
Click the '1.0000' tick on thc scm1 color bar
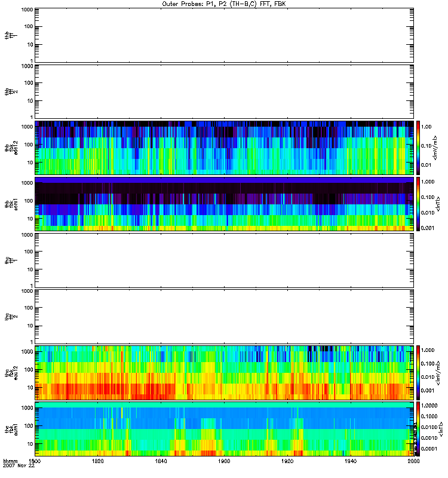coord(429,406)
